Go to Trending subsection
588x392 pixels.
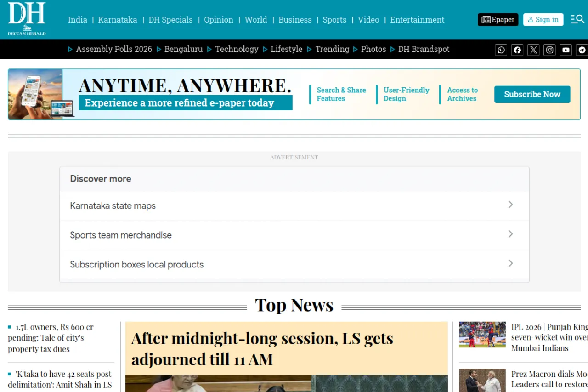coord(332,49)
